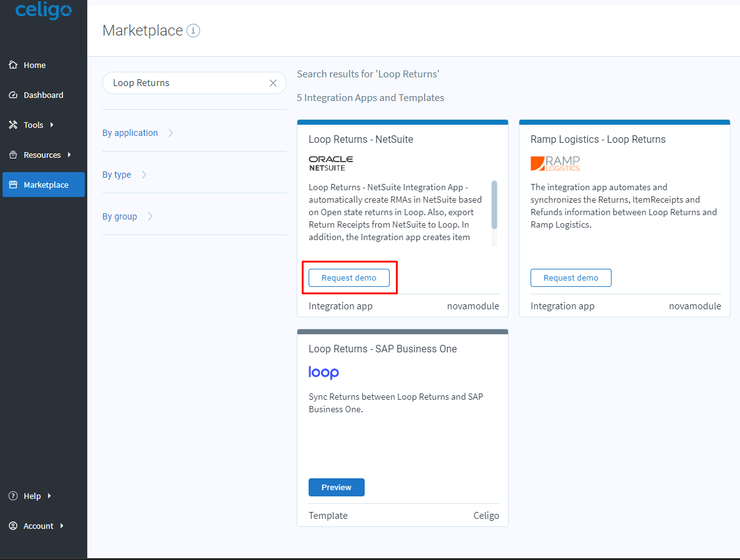Click 'novamodule' on the Ramp Logistics card
Image resolution: width=740 pixels, height=560 pixels.
coord(694,306)
